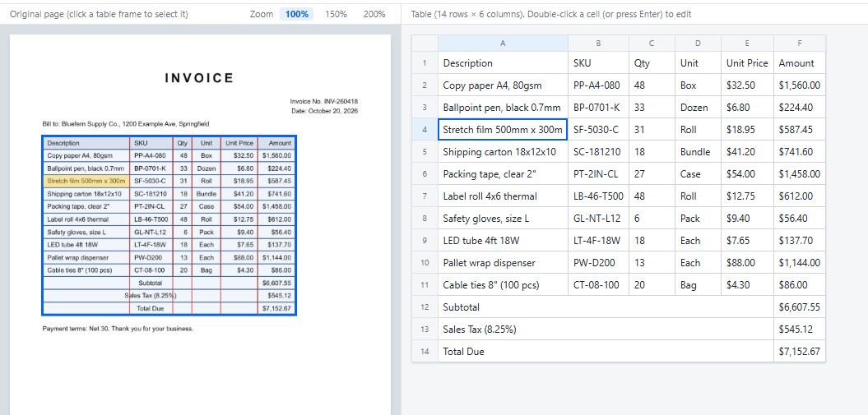This screenshot has height=415, width=868.
Task: Select row 1 header number
Action: 425,63
